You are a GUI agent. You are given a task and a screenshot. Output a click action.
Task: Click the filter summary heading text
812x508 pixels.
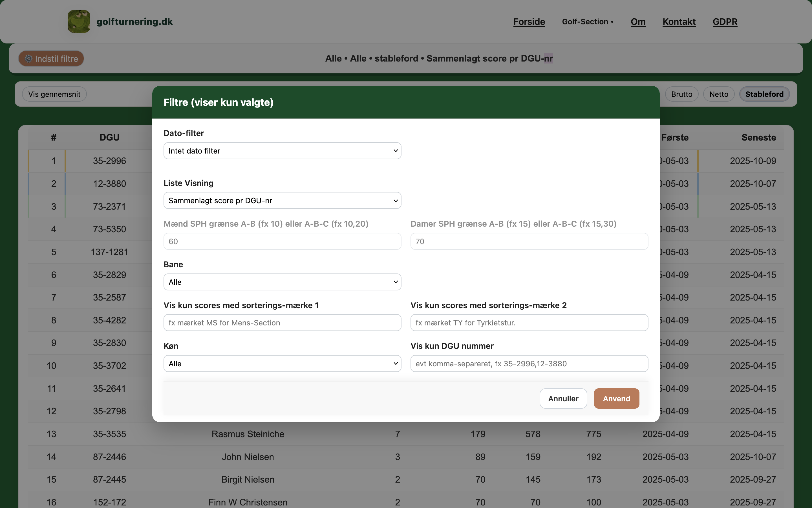(439, 58)
